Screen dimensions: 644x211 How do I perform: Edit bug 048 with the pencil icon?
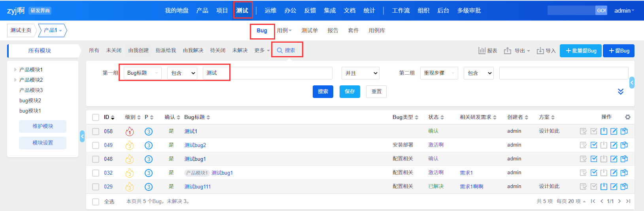coord(614,159)
